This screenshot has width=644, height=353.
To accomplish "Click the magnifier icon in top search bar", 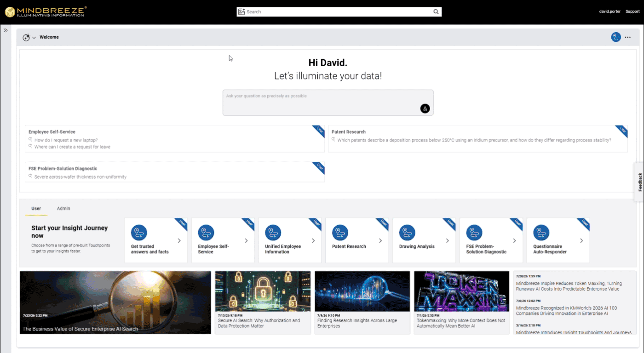I will click(x=436, y=12).
